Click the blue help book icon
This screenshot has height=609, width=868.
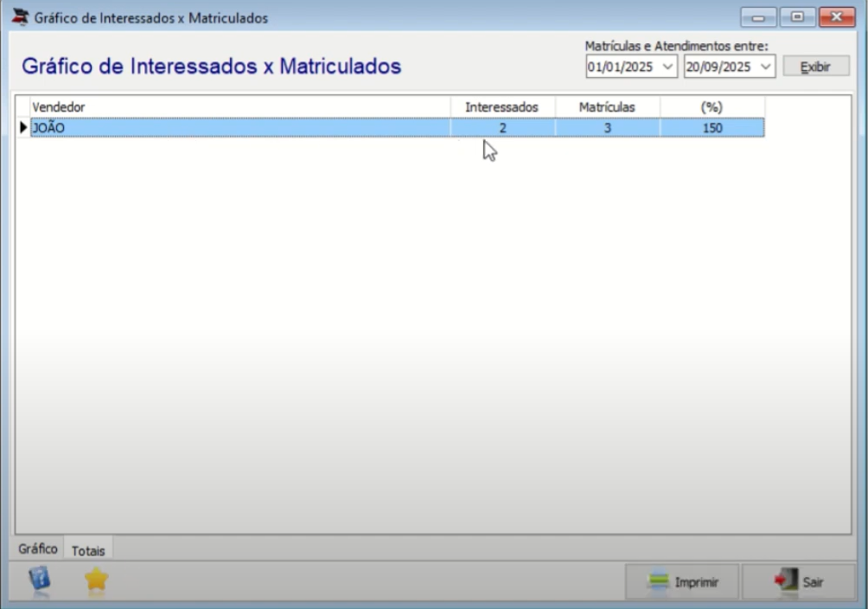point(39,580)
